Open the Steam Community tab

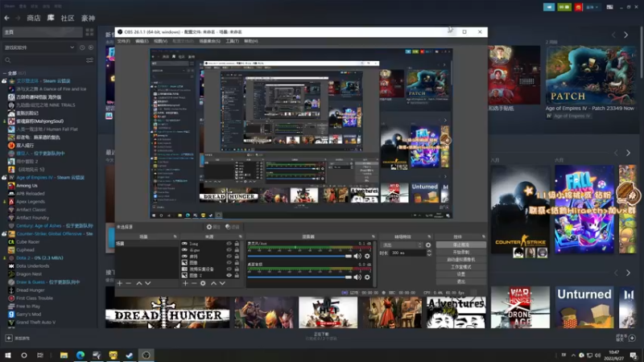68,18
